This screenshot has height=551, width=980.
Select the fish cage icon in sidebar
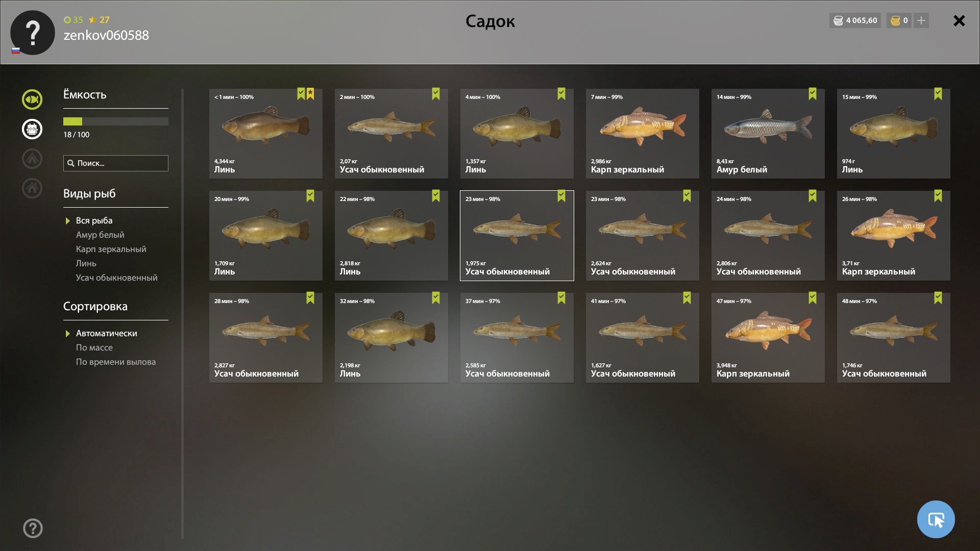tap(32, 129)
